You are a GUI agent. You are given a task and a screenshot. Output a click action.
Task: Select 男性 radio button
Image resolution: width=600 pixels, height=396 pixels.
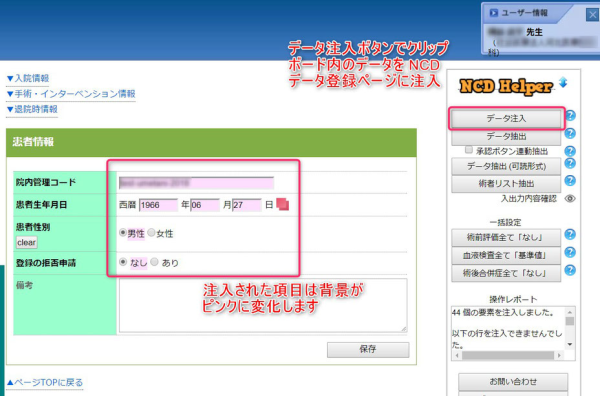click(x=123, y=232)
